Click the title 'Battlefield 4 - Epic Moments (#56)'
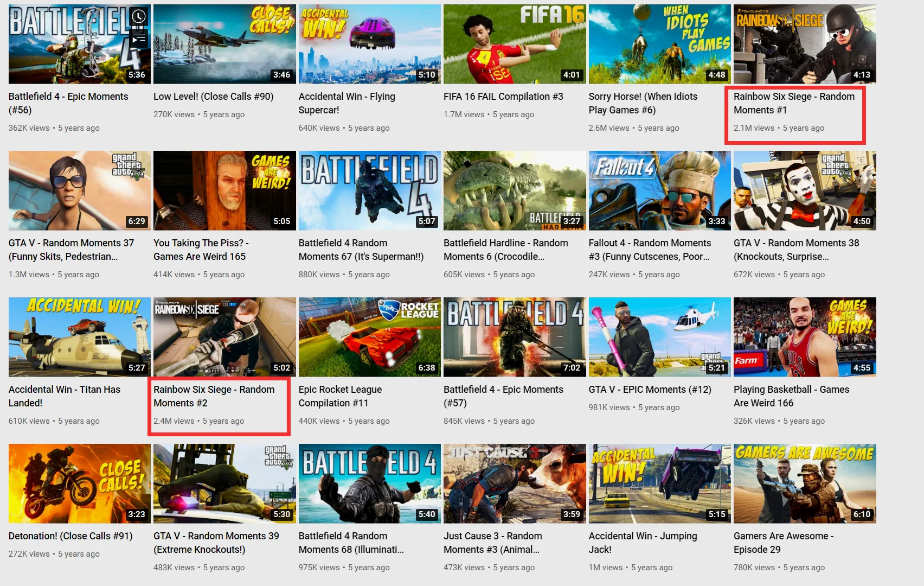Image resolution: width=924 pixels, height=586 pixels. tap(68, 103)
